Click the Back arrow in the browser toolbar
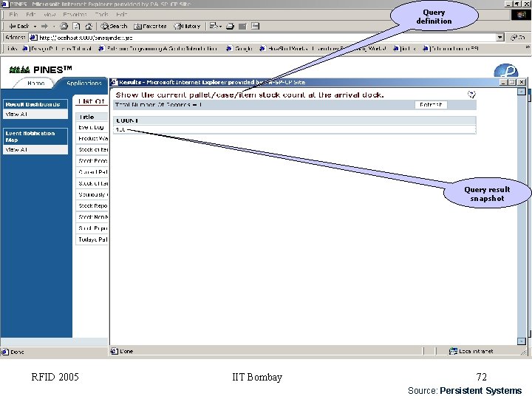This screenshot has height=399, width=532. [19, 26]
